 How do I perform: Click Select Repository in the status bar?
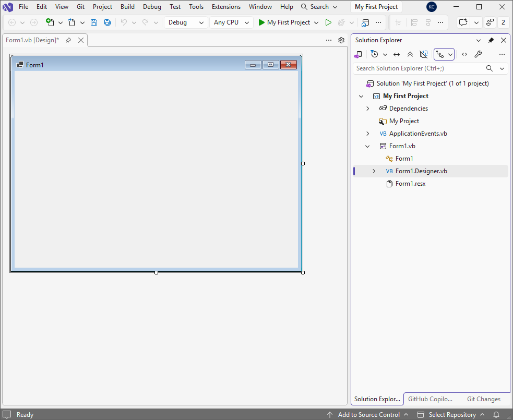tap(452, 414)
